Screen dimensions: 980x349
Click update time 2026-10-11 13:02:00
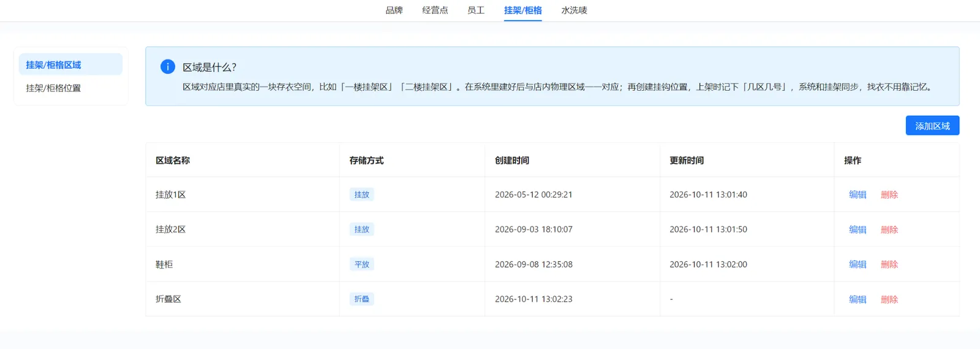(708, 264)
